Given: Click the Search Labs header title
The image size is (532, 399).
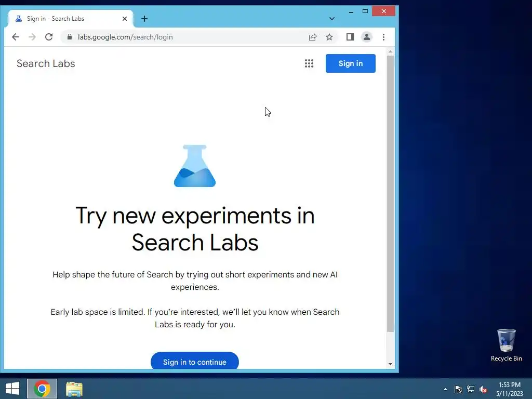Looking at the screenshot, I should tap(46, 63).
